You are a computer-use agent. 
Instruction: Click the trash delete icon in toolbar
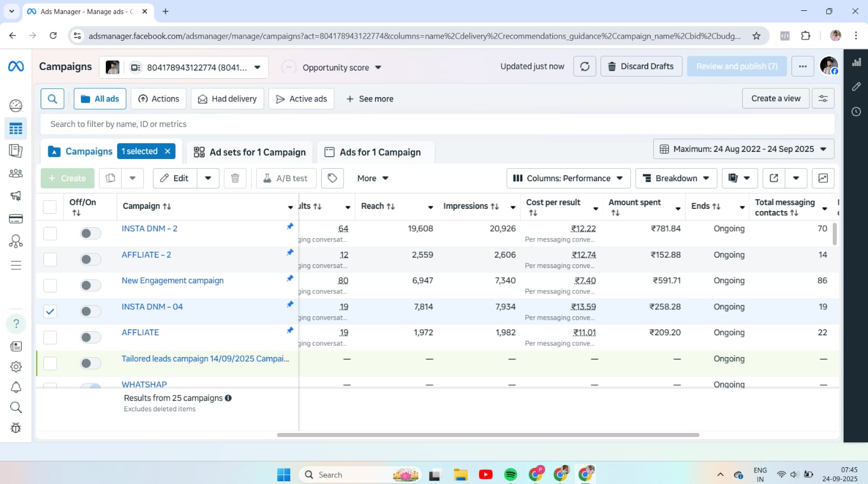click(x=235, y=178)
